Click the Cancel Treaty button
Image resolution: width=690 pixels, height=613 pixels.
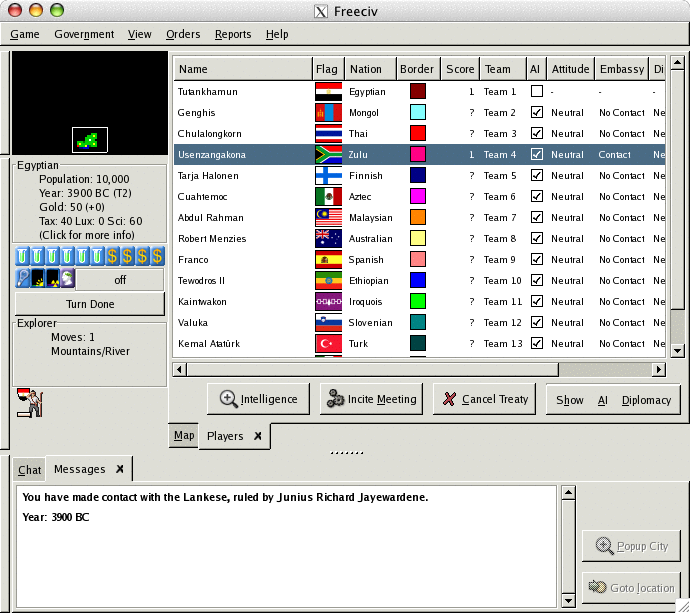pyautogui.click(x=484, y=399)
